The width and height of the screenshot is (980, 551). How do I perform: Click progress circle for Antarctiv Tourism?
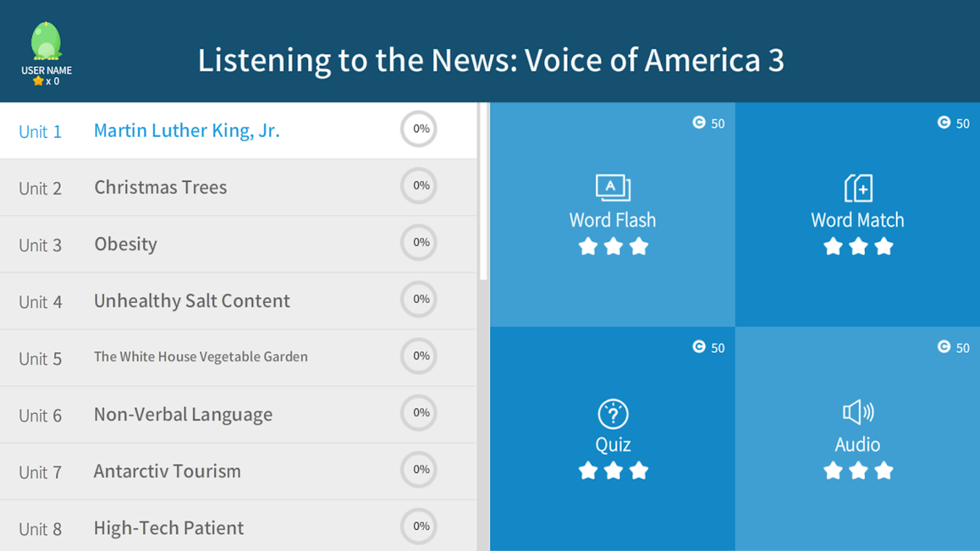419,470
